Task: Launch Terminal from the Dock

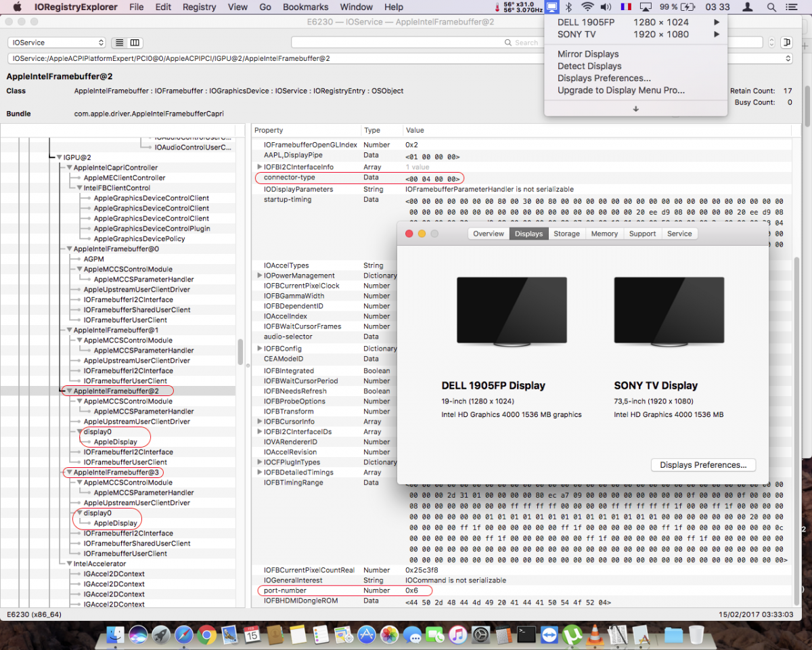Action: point(526,635)
